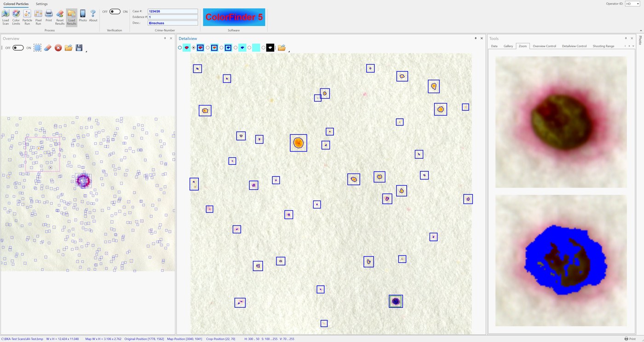Click the Case # input field
This screenshot has width=644, height=342.
172,11
